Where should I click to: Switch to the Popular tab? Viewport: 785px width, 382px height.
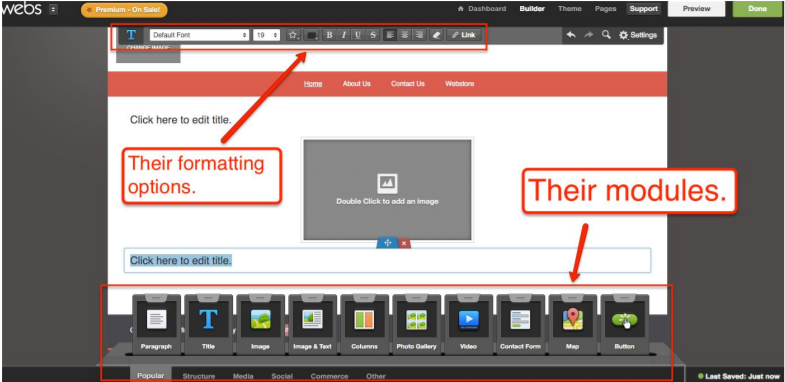pyautogui.click(x=151, y=375)
